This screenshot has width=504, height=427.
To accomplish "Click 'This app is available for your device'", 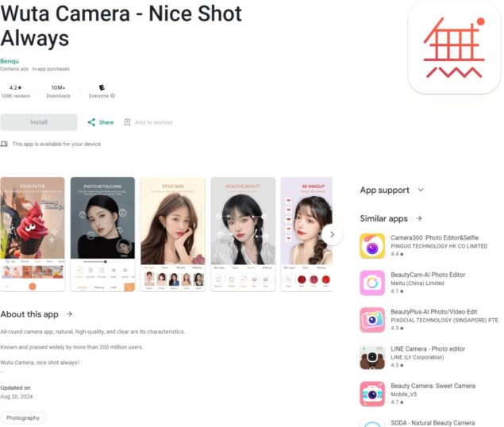I will click(x=56, y=144).
